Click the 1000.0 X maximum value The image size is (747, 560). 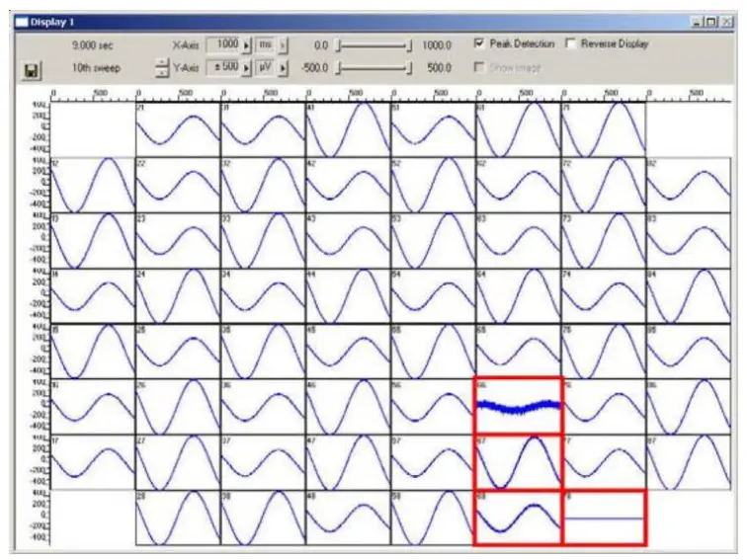[437, 45]
